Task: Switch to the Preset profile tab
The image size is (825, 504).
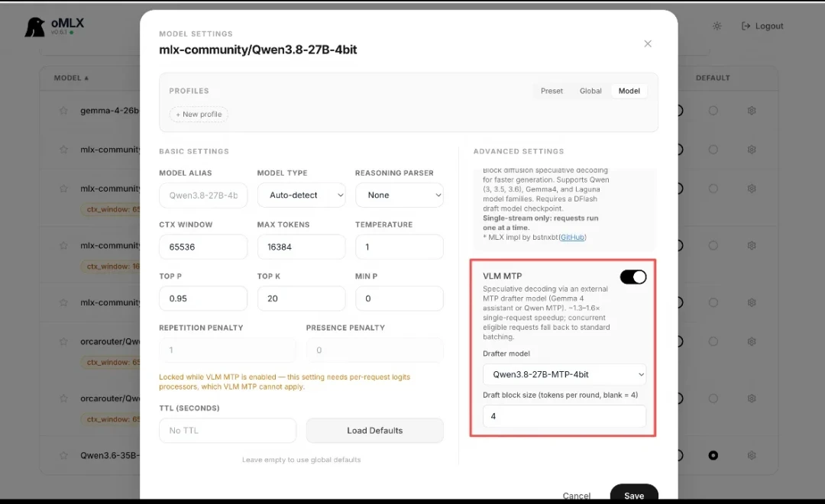Action: pos(552,91)
